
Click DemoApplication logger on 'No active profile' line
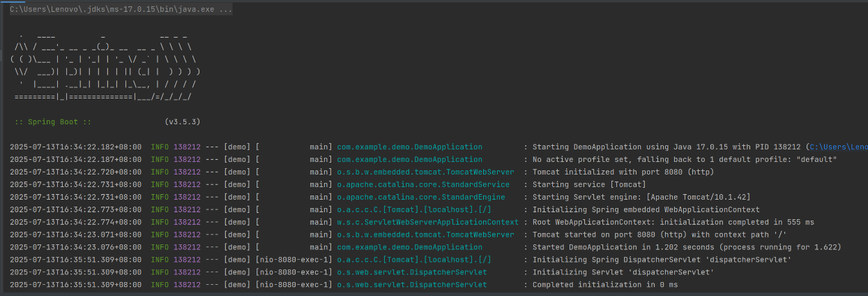tap(409, 160)
